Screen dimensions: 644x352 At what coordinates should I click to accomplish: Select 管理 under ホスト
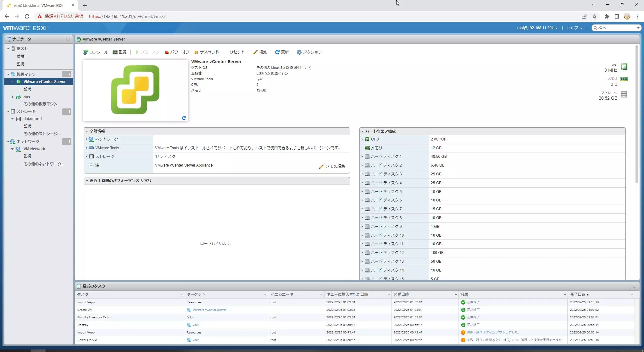[x=20, y=56]
